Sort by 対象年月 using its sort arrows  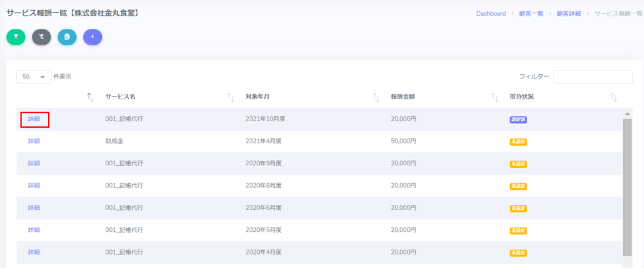point(376,97)
